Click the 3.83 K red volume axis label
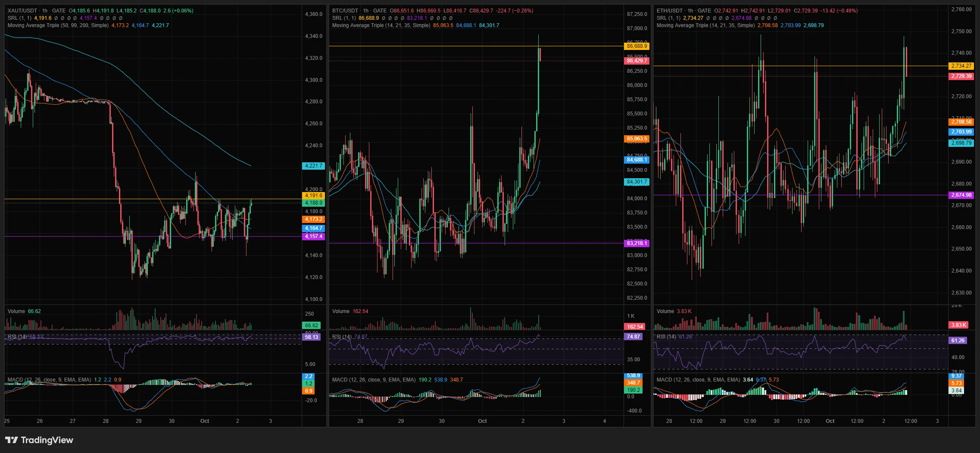 958,325
